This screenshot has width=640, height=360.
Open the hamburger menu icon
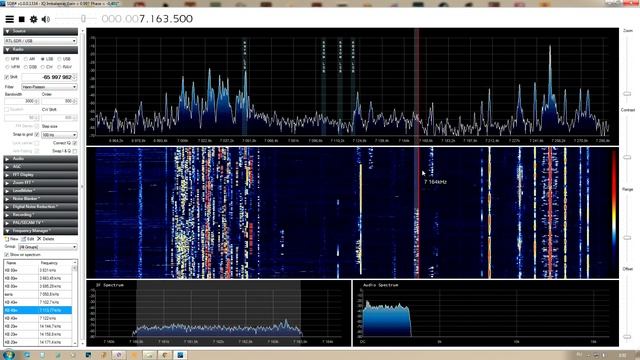(x=9, y=19)
